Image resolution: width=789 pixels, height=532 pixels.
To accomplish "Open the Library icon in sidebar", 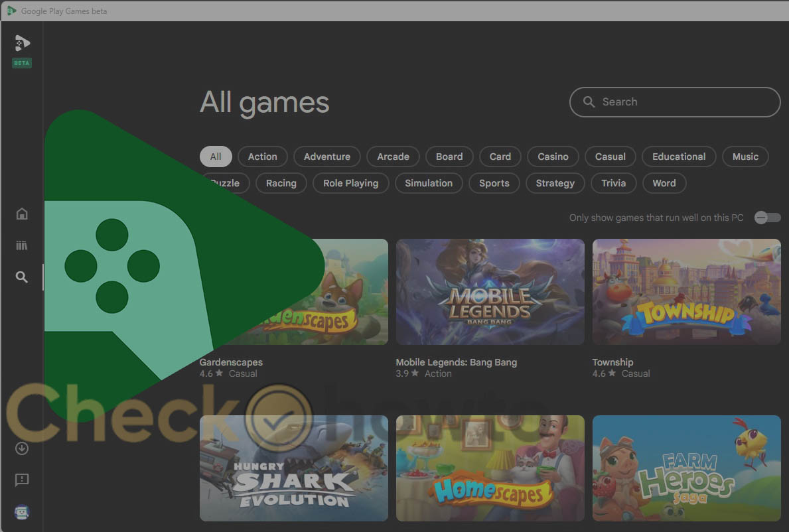I will (x=22, y=245).
